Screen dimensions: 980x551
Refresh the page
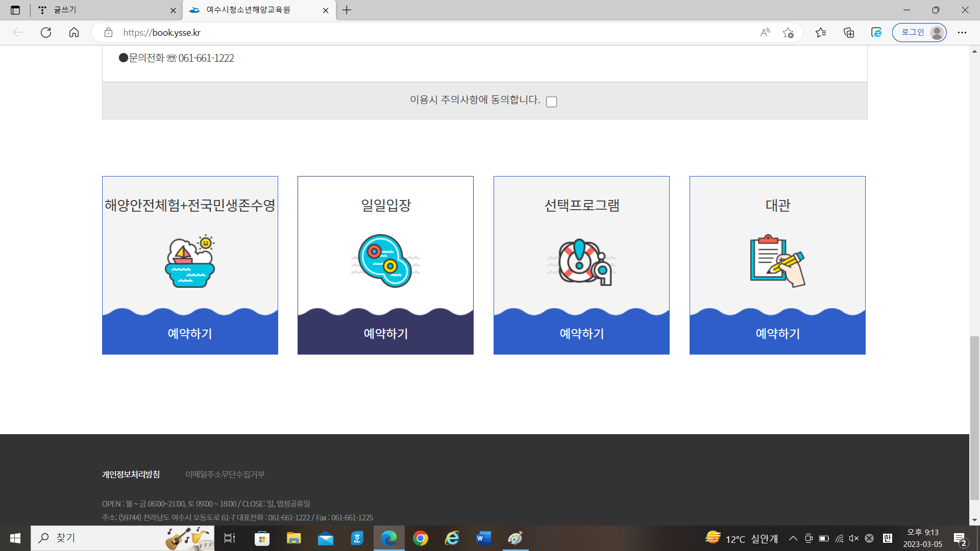pos(46,33)
